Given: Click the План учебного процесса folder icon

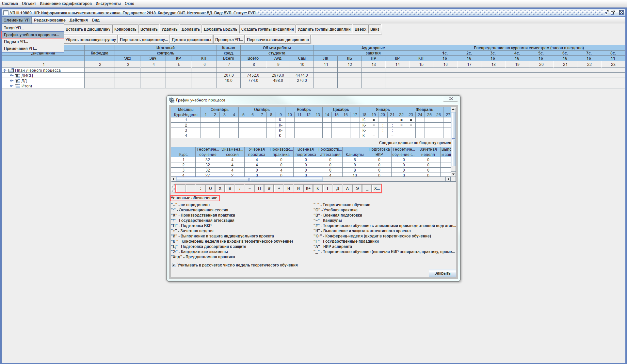Looking at the screenshot, I should pos(11,70).
